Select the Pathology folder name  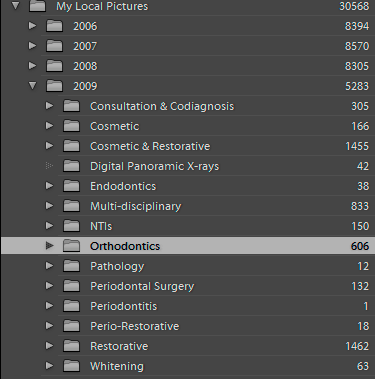[x=117, y=266]
